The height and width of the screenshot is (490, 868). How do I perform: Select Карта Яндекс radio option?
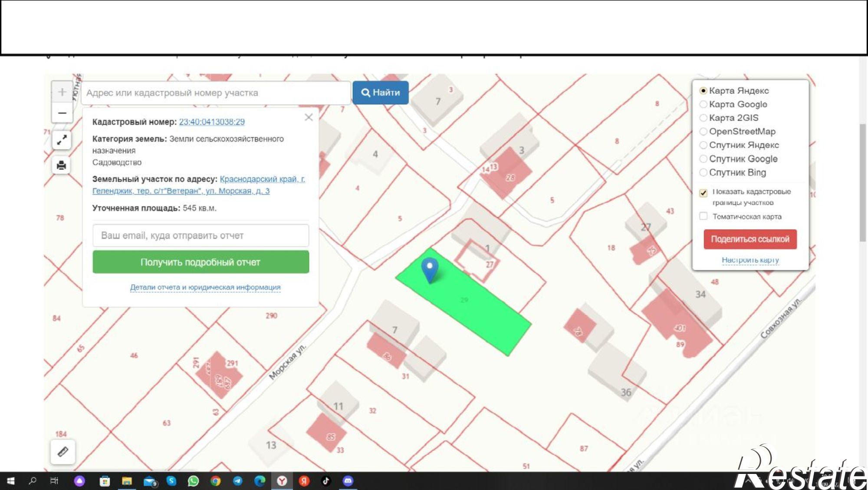pyautogui.click(x=703, y=91)
